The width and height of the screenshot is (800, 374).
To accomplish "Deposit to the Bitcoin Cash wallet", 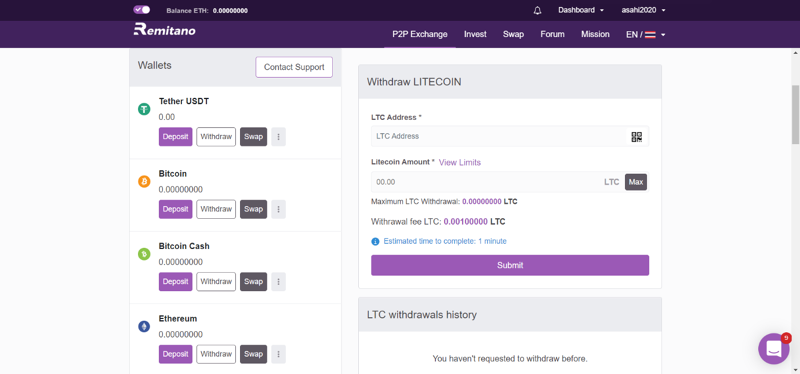I will (x=176, y=282).
